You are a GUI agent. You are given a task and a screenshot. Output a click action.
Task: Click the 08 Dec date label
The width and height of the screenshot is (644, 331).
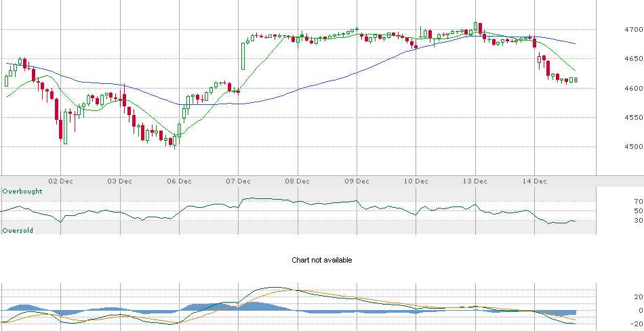[298, 181]
